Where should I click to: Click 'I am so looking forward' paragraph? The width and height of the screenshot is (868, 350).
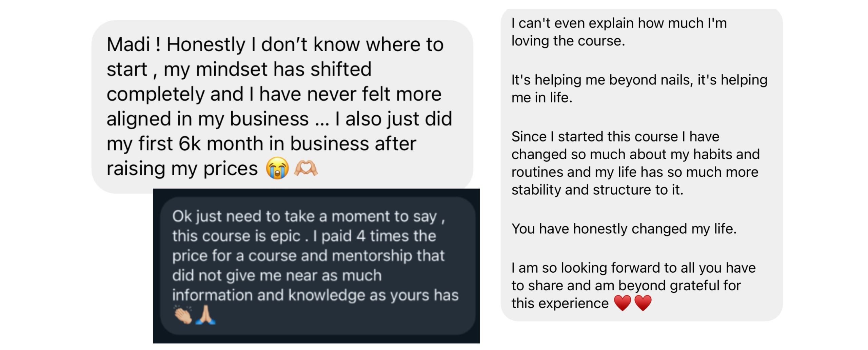tap(633, 285)
